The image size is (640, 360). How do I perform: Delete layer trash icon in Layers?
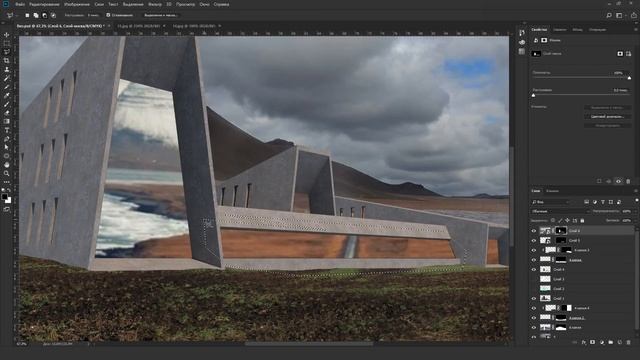click(x=628, y=342)
